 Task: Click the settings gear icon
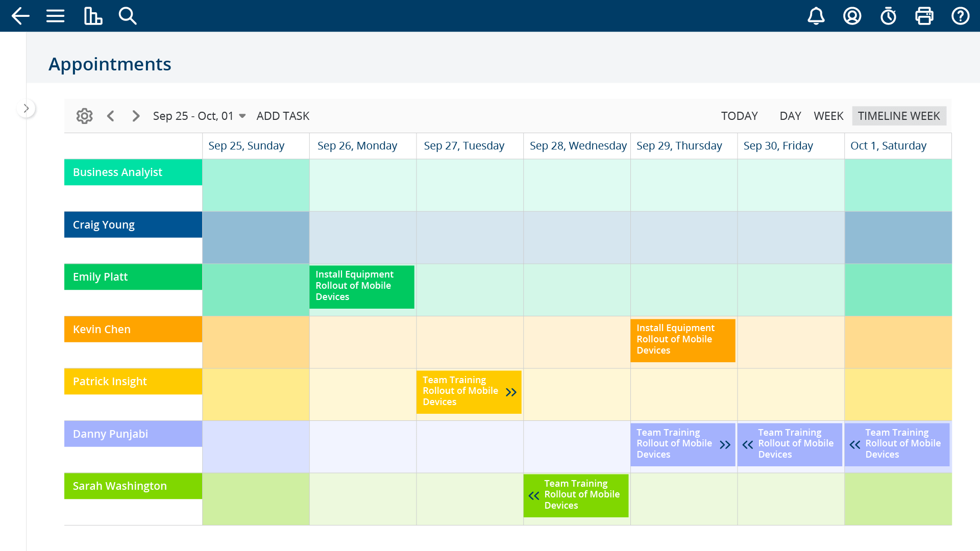(84, 116)
